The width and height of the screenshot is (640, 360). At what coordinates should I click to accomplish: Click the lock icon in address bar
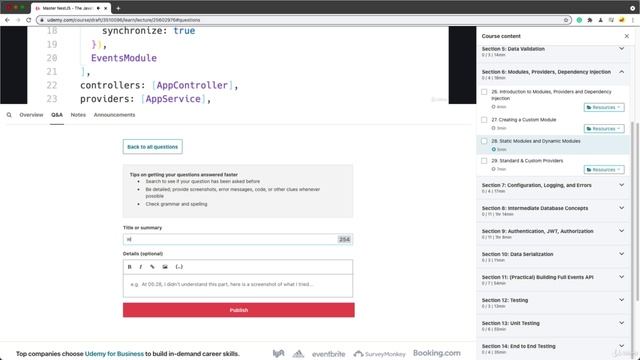point(42,20)
